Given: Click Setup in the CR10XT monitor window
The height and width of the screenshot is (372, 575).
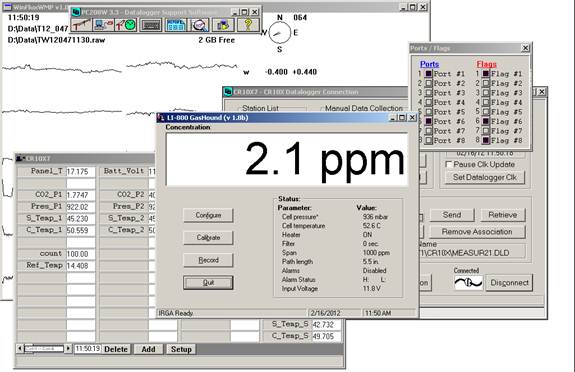Looking at the screenshot, I should (x=181, y=349).
